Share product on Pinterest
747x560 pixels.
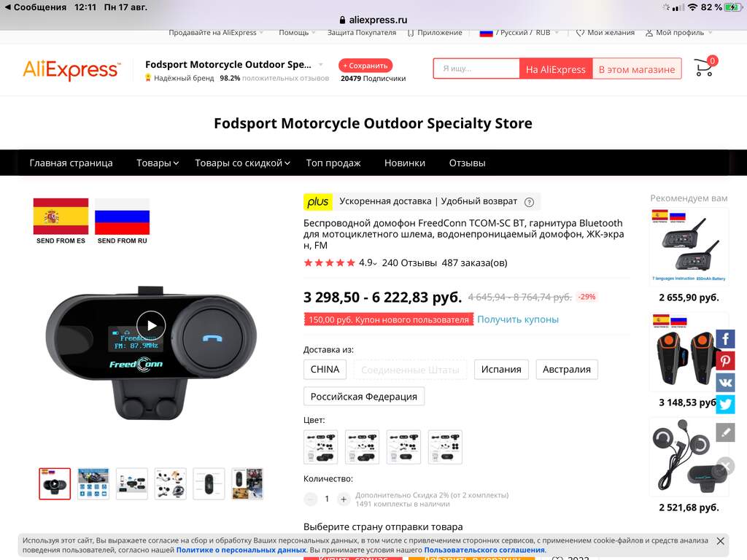tap(725, 361)
